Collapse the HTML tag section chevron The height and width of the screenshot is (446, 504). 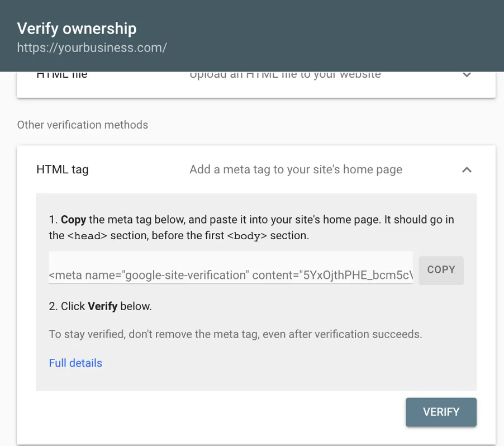pos(467,169)
